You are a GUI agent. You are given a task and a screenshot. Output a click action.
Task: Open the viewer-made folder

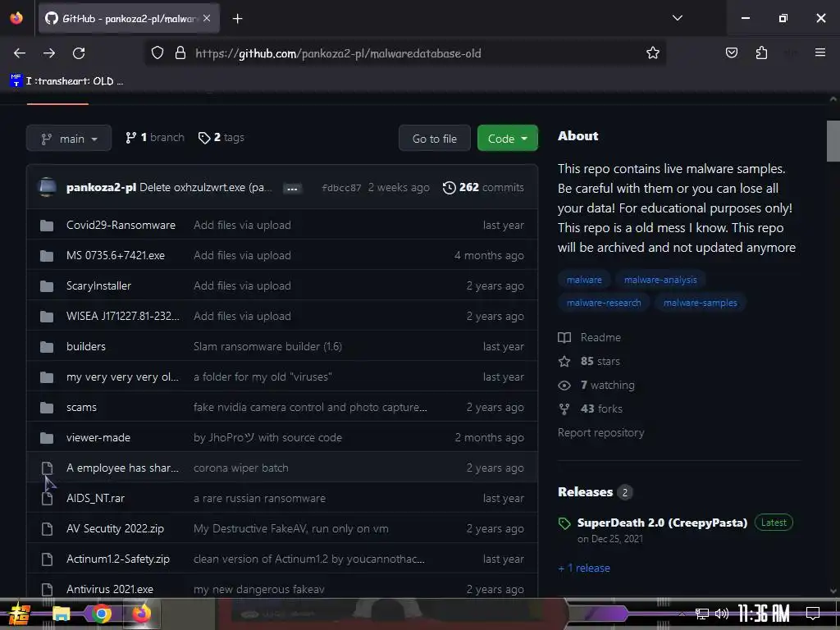point(98,438)
